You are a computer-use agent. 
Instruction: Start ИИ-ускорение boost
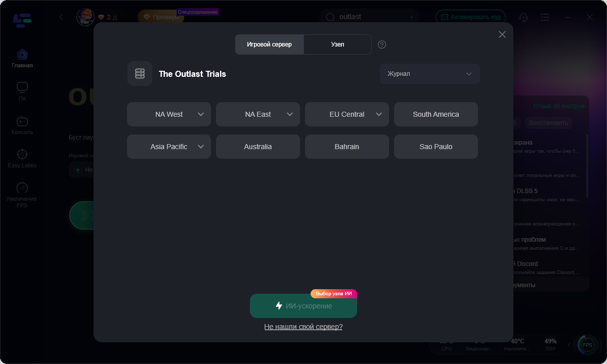click(303, 306)
